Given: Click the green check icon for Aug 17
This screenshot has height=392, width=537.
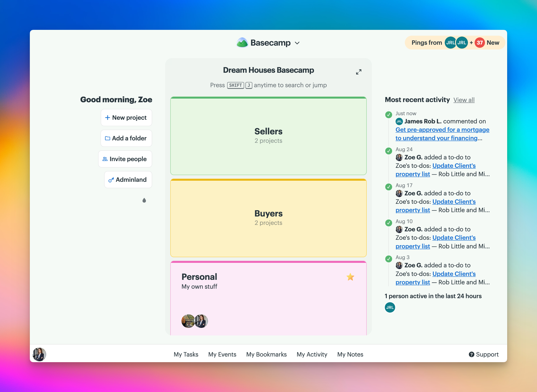Looking at the screenshot, I should coord(389,187).
